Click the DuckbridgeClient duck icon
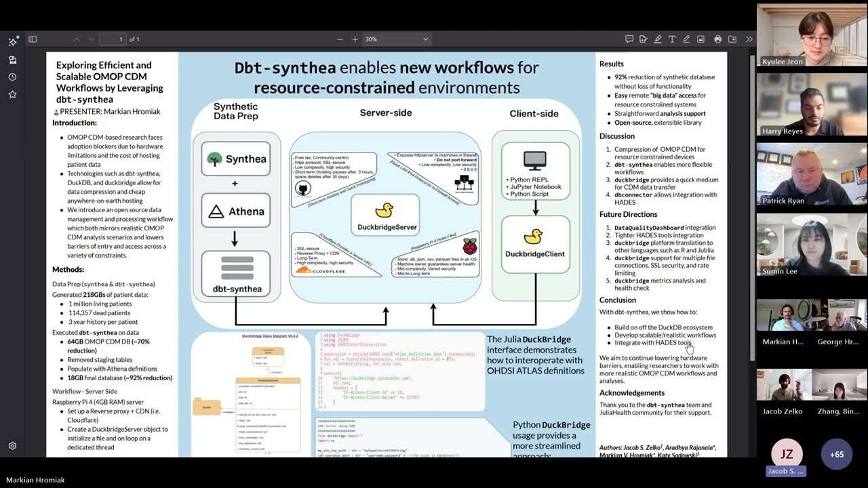 533,237
